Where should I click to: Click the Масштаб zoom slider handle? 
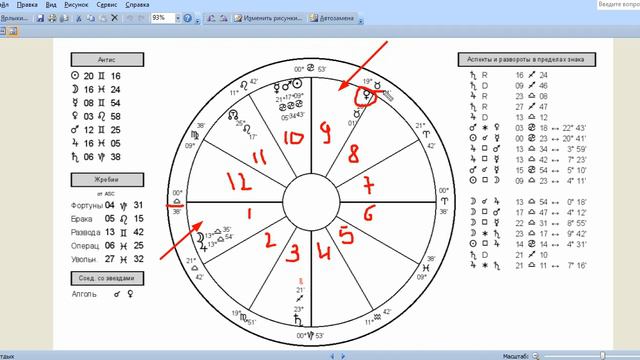(x=602, y=356)
